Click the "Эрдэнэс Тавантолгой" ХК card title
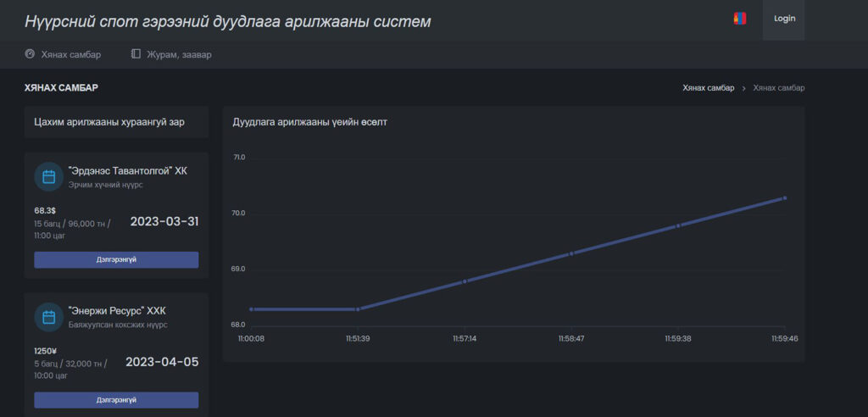 [x=127, y=170]
